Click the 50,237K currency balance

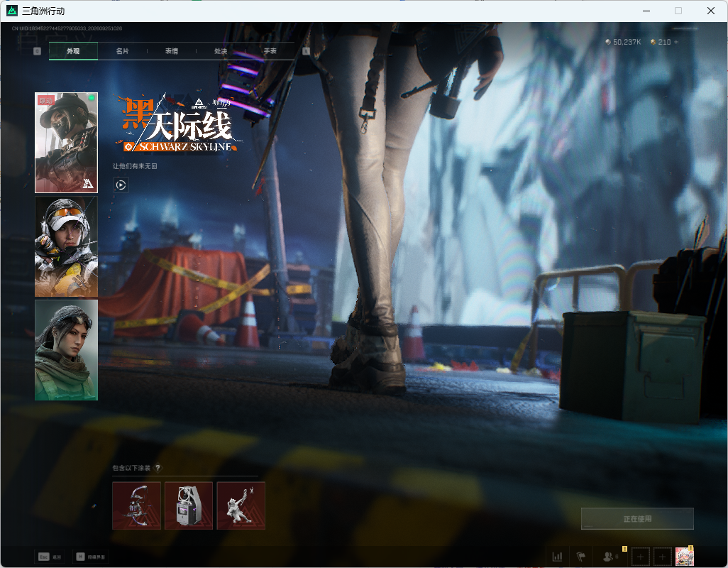point(623,42)
